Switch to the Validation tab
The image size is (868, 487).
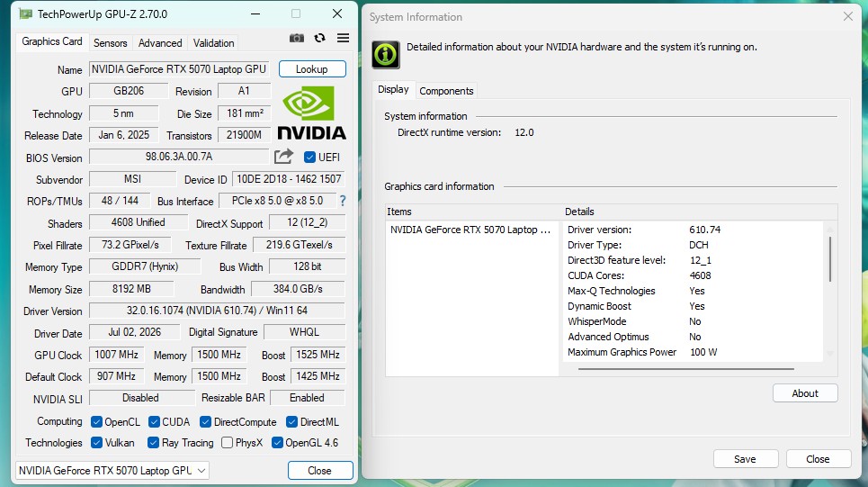[x=214, y=42]
